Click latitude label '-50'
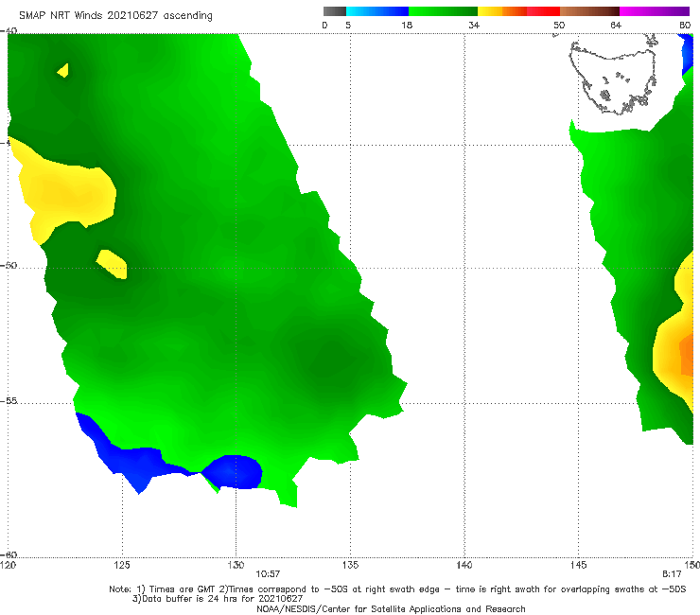The width and height of the screenshot is (700, 615). (x=9, y=265)
